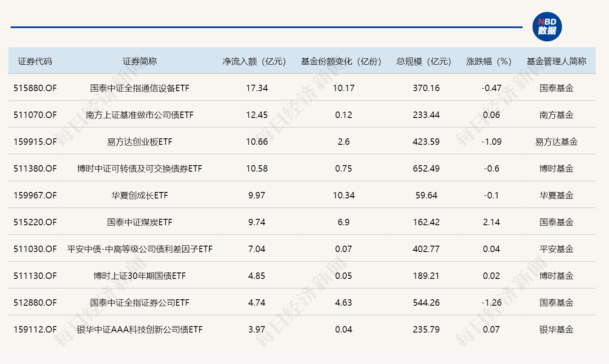Select security code 159967.OF

click(x=35, y=195)
